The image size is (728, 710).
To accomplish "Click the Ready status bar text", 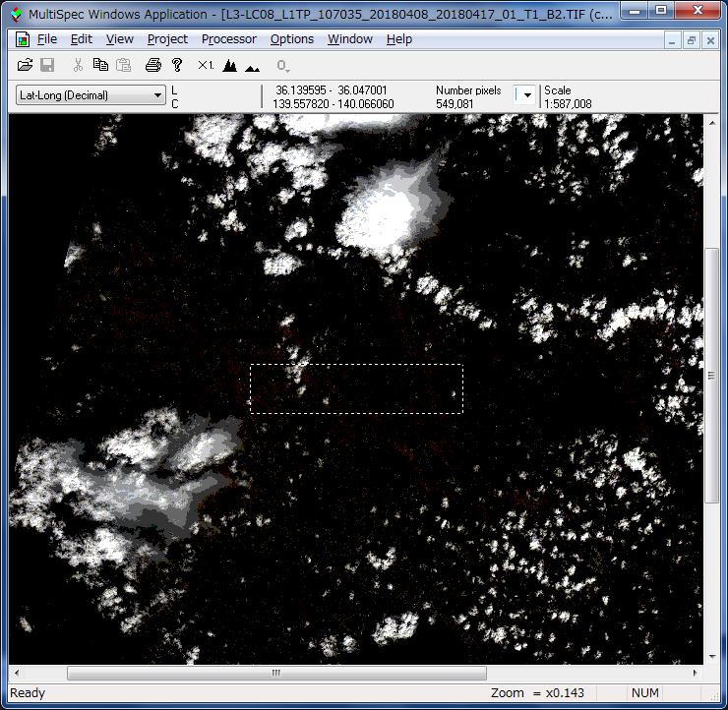I will (x=28, y=693).
